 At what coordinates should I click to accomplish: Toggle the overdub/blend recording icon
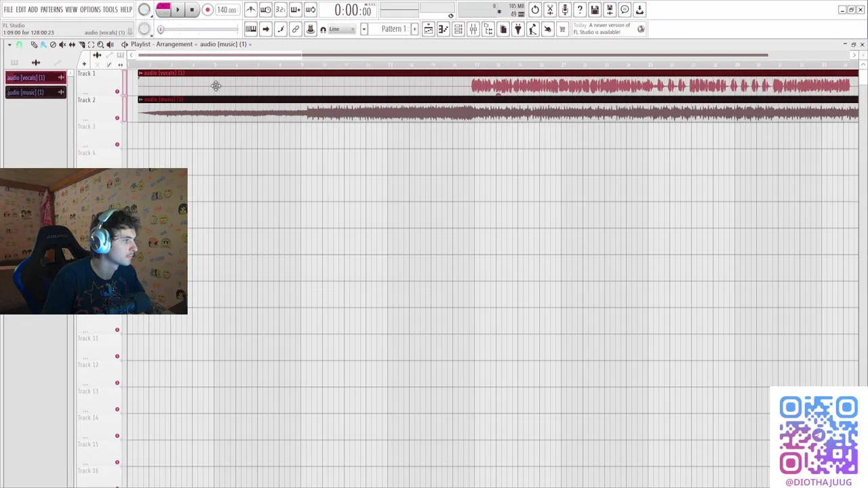point(296,9)
